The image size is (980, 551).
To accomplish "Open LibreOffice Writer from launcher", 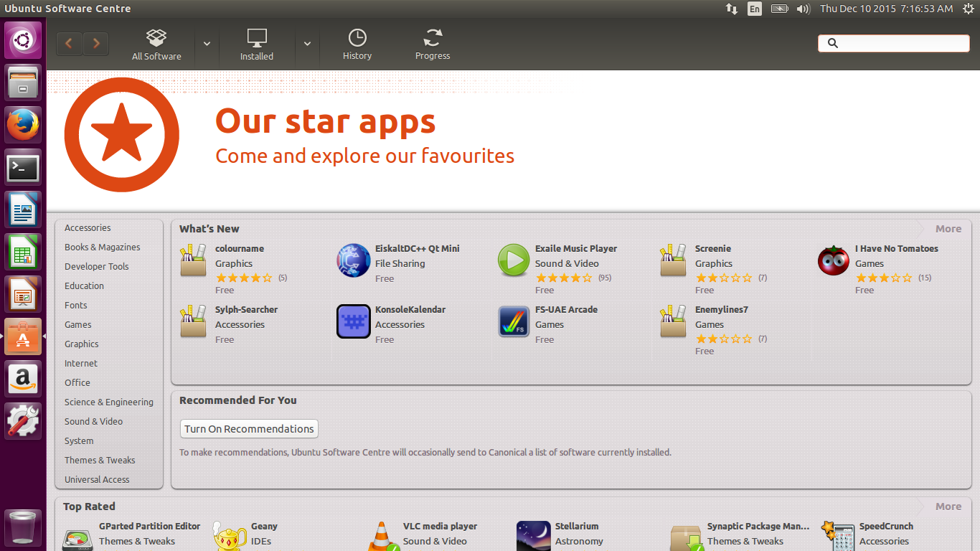I will pos(23,209).
